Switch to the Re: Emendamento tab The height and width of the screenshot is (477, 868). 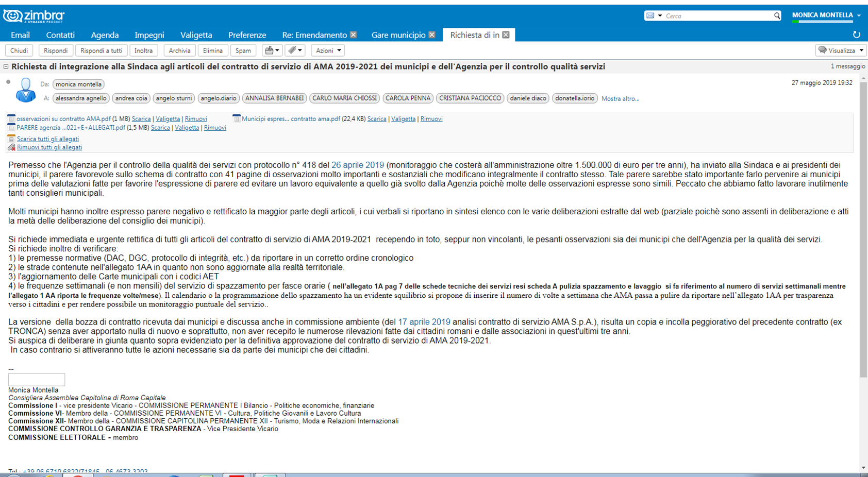(x=314, y=35)
